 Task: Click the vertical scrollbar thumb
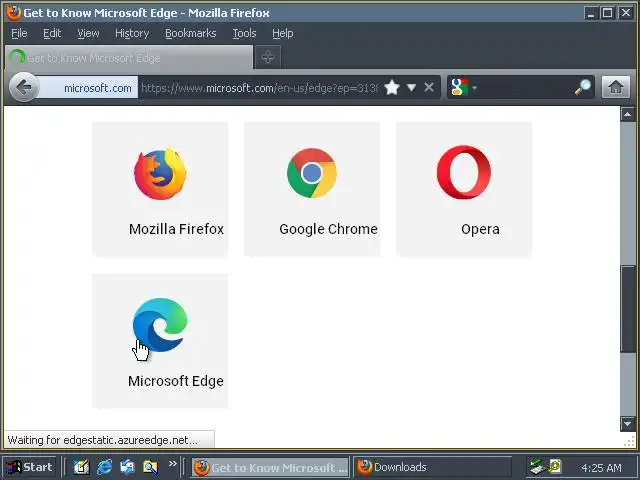(x=628, y=308)
